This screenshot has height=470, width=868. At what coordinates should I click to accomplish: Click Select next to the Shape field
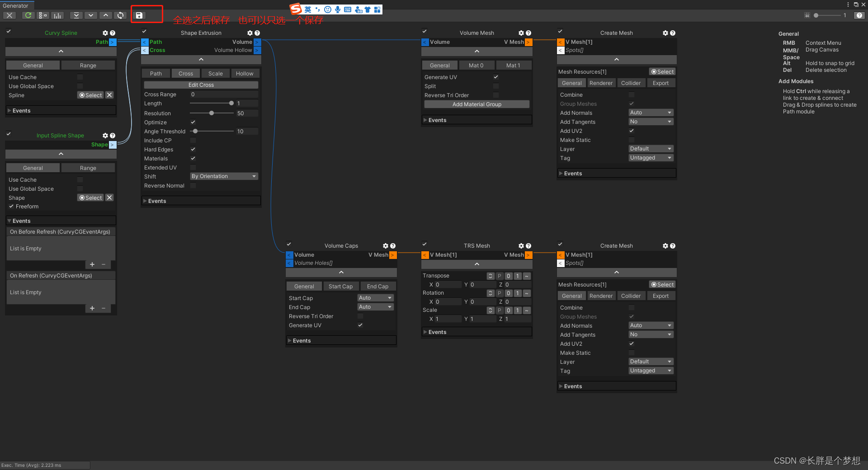[x=91, y=197]
